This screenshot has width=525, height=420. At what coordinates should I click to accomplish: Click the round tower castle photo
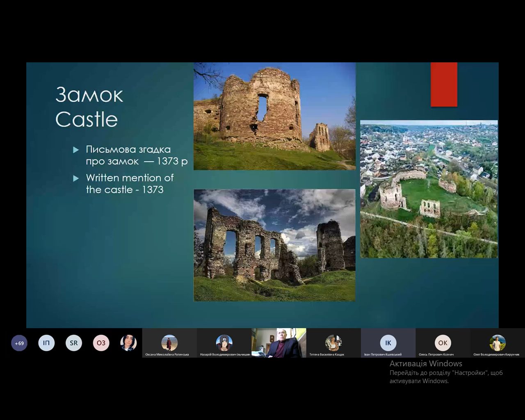click(x=274, y=116)
